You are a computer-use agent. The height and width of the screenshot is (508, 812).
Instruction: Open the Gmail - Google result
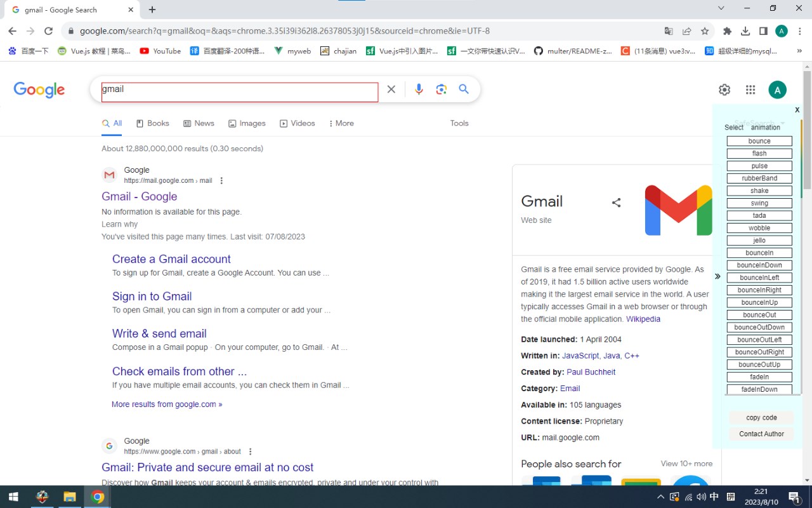point(139,196)
